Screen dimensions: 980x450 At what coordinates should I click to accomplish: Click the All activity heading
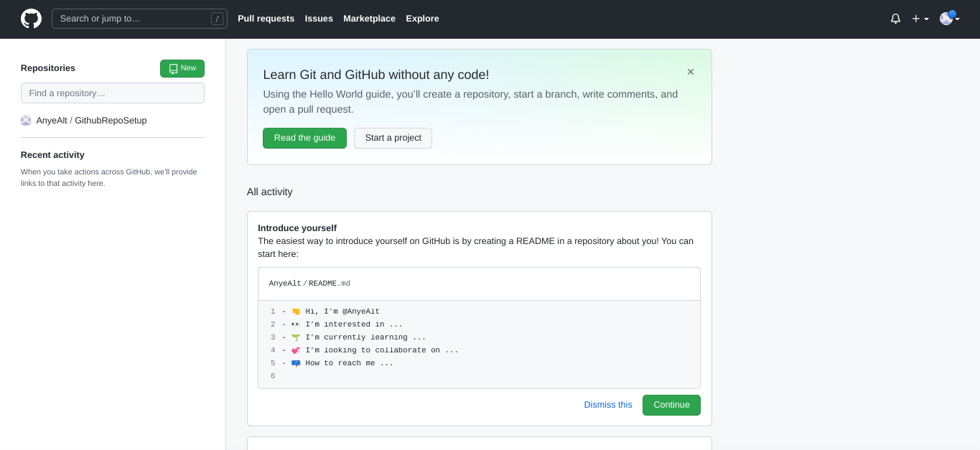270,192
